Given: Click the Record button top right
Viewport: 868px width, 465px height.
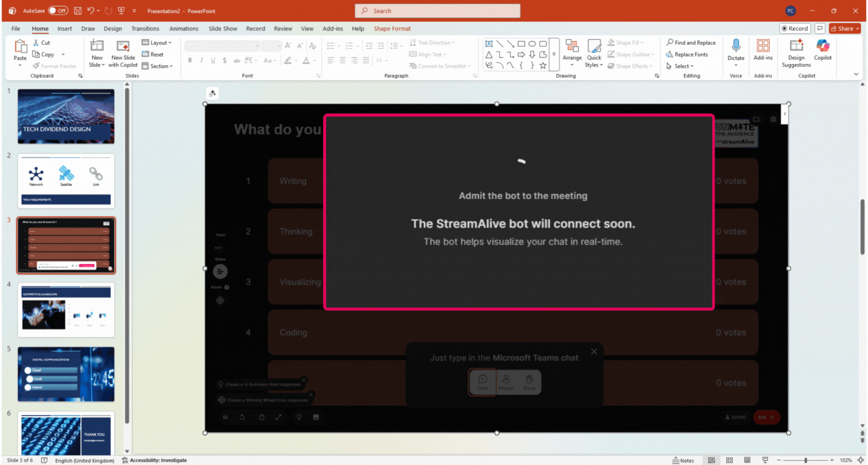Looking at the screenshot, I should 795,28.
